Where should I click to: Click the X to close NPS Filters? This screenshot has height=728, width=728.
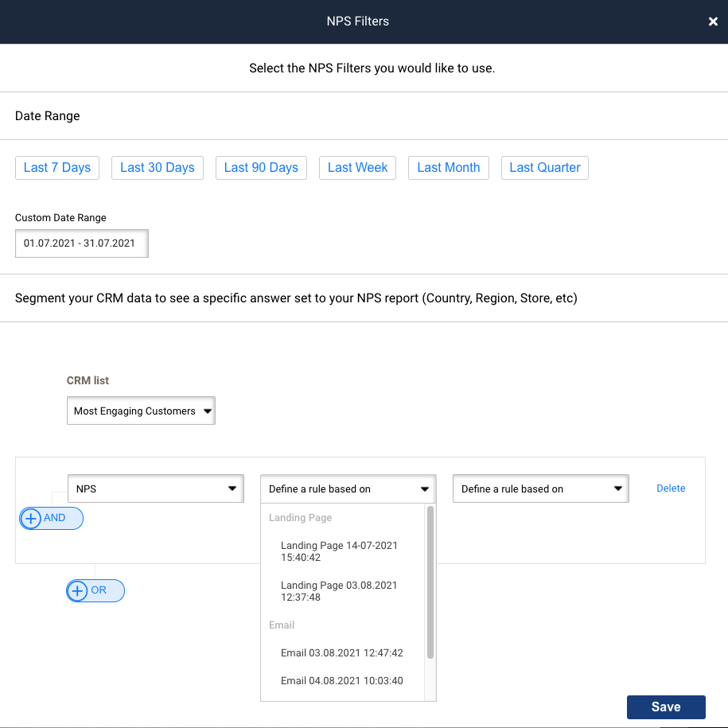click(x=713, y=21)
